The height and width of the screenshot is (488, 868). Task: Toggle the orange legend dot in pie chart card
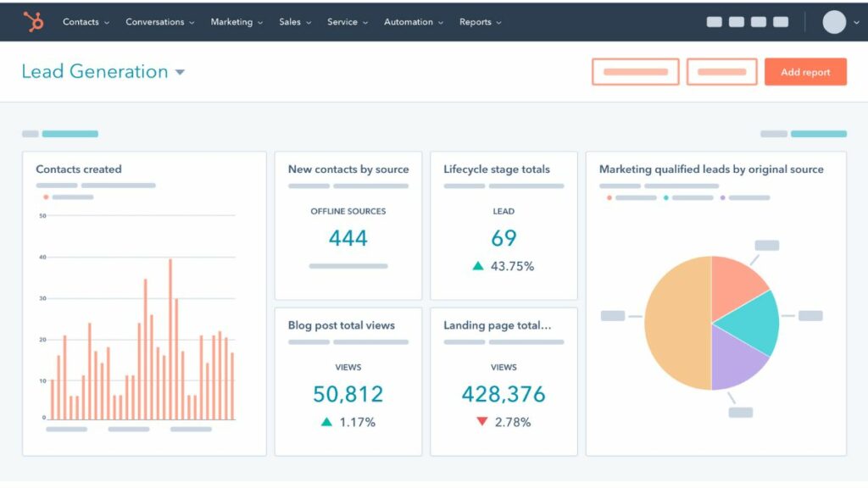(609, 197)
